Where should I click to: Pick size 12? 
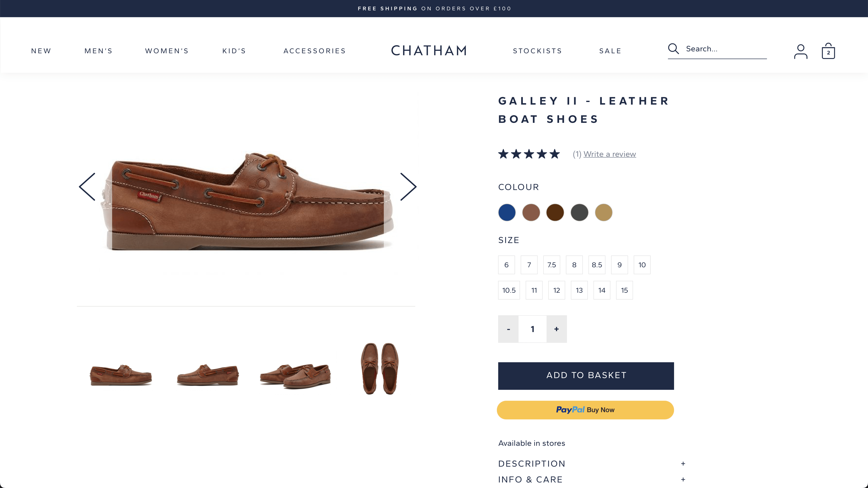(556, 290)
